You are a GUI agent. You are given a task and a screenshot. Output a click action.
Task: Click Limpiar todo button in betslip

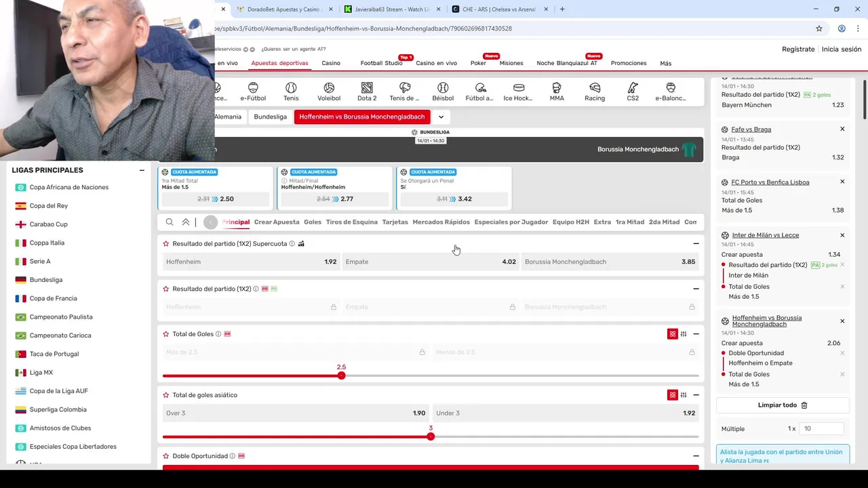(x=783, y=405)
